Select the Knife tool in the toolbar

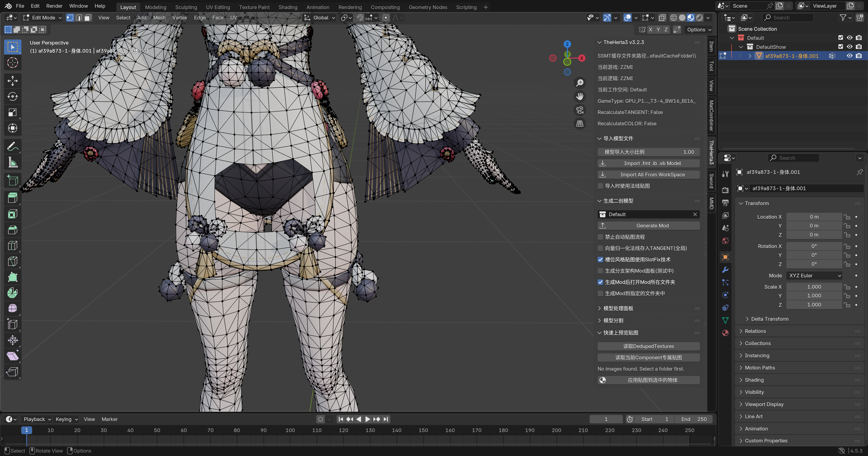[x=12, y=261]
